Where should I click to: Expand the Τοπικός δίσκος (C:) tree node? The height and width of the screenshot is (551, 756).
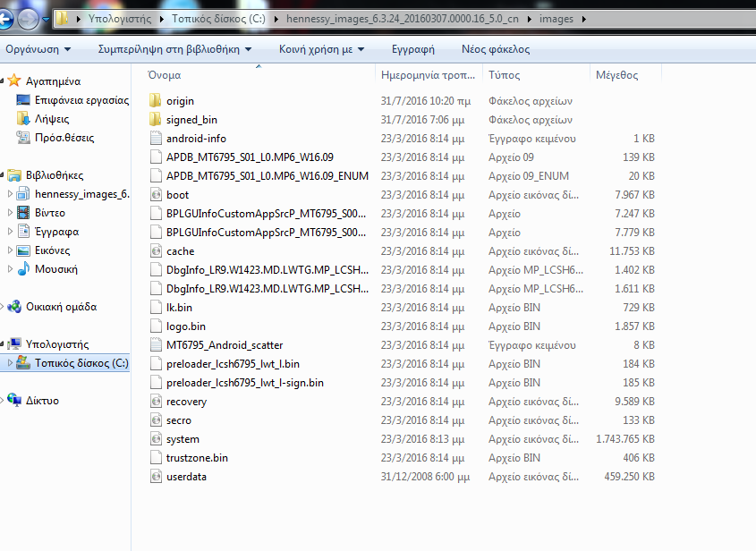10,362
